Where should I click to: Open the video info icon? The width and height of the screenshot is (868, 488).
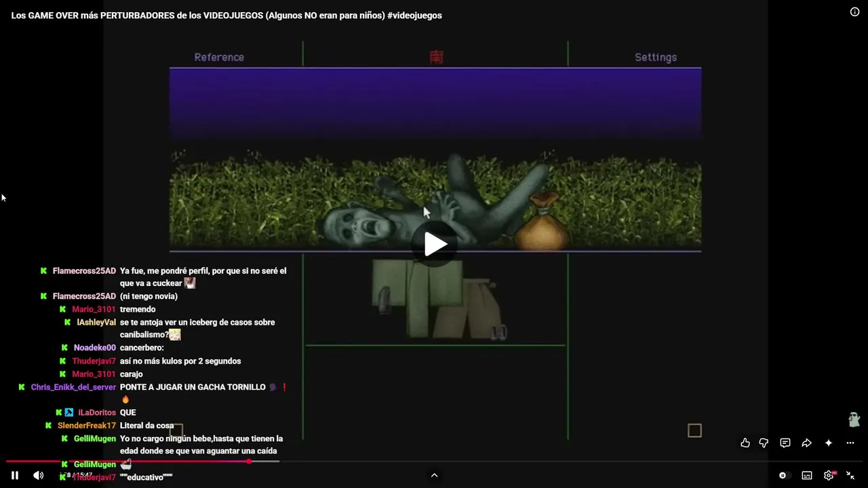click(855, 12)
